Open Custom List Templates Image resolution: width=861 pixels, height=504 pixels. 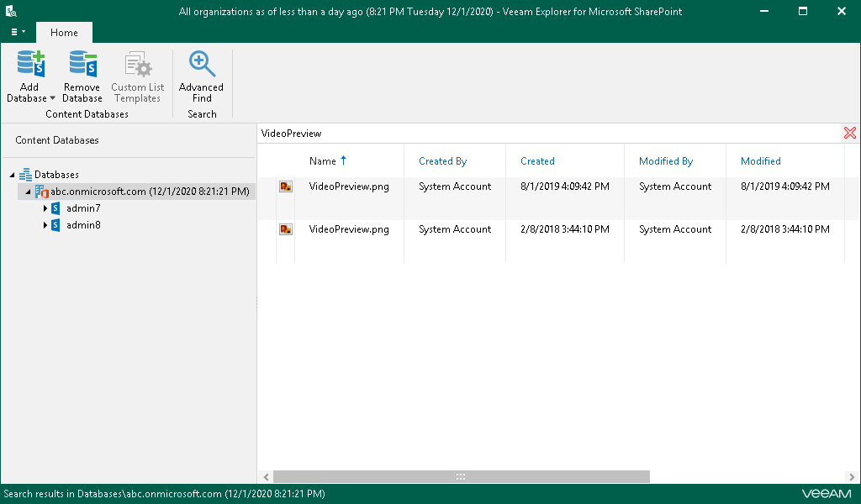(137, 76)
